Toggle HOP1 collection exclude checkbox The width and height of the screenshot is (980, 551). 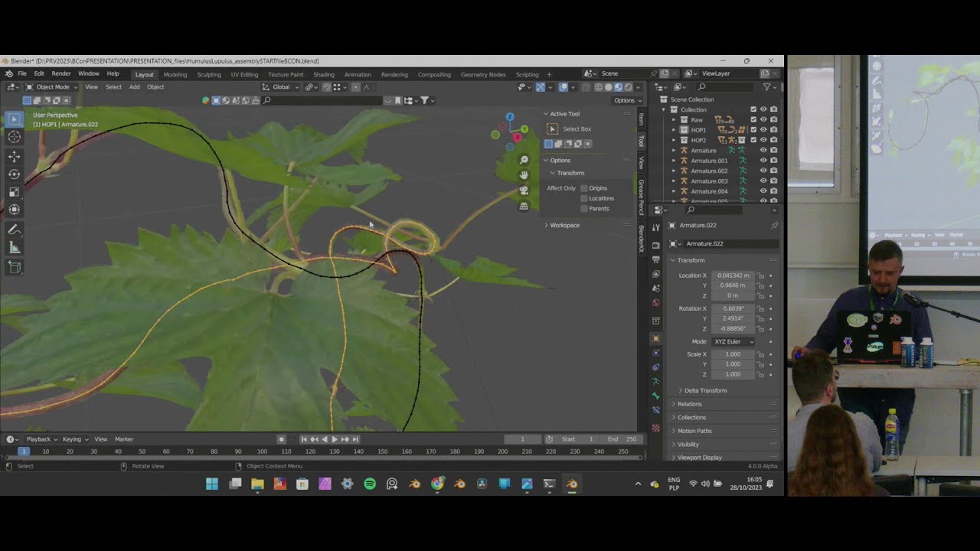click(x=753, y=130)
